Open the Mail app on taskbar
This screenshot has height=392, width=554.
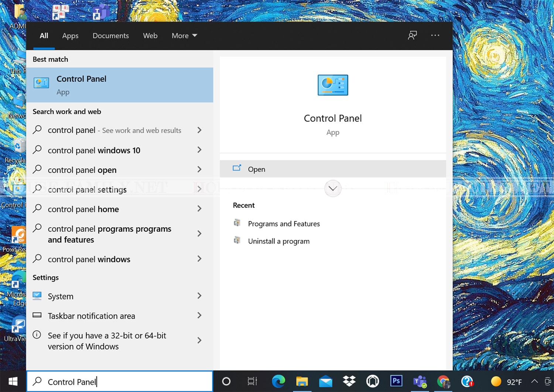[325, 381]
